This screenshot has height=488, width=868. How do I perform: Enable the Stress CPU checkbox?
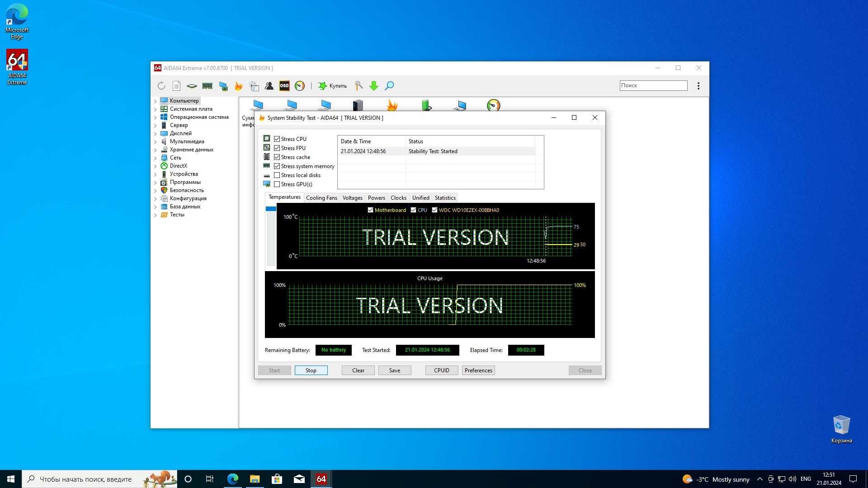point(277,139)
